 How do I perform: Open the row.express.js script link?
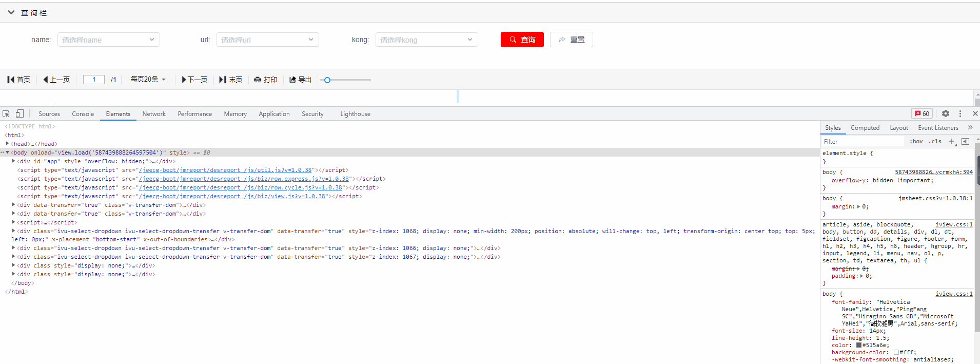pyautogui.click(x=244, y=179)
